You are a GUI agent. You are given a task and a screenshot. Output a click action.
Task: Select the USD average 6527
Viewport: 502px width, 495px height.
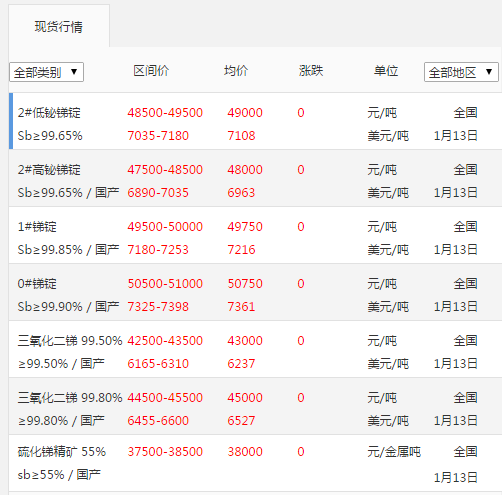tap(241, 421)
